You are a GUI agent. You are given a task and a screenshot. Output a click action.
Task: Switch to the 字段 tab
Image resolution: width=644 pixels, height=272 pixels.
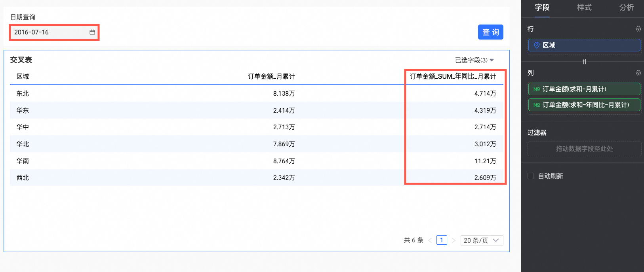tap(542, 8)
